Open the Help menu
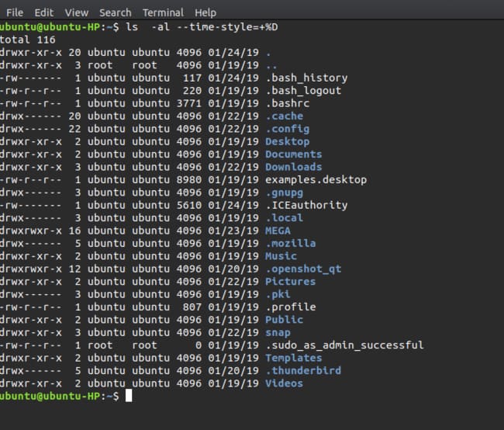The image size is (504, 430). tap(205, 12)
